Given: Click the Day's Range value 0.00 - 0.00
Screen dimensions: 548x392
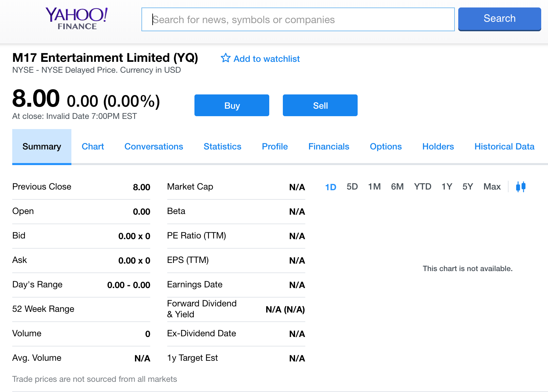Looking at the screenshot, I should pos(129,285).
